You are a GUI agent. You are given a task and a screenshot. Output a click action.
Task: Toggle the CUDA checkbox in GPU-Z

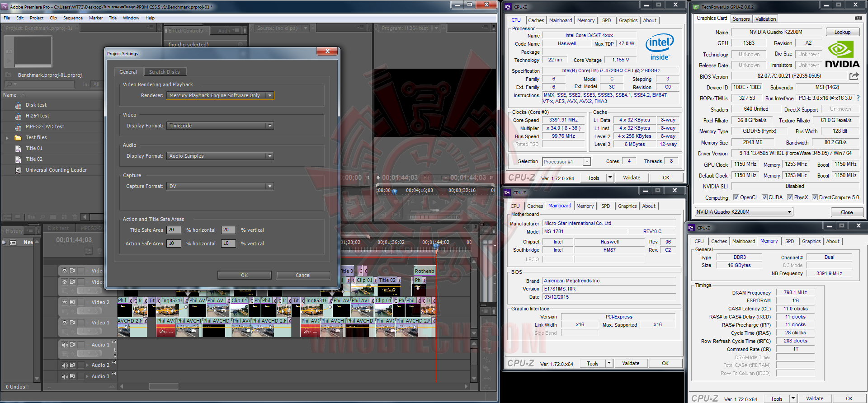(764, 197)
